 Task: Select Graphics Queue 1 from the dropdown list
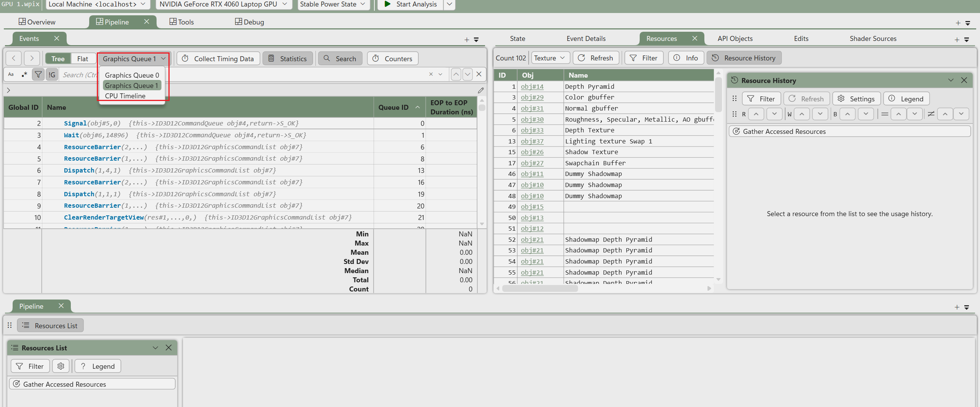click(132, 86)
